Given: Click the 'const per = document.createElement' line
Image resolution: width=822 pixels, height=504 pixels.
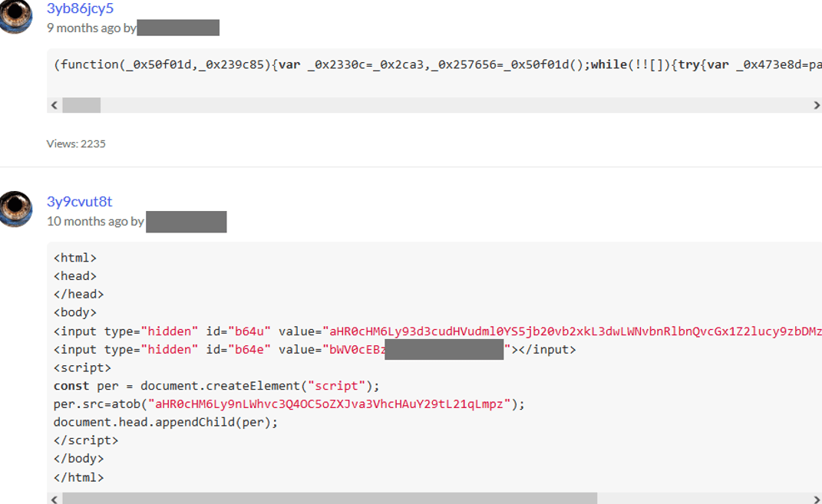Looking at the screenshot, I should [216, 386].
